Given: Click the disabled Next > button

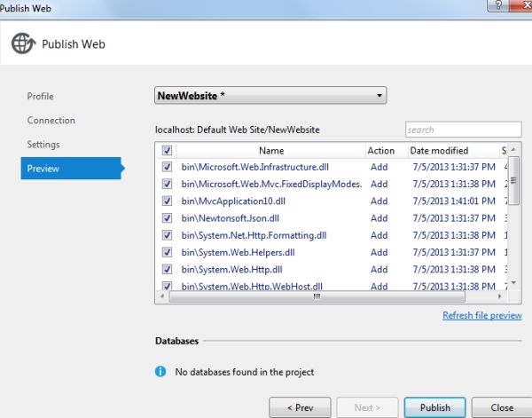Looking at the screenshot, I should (367, 407).
